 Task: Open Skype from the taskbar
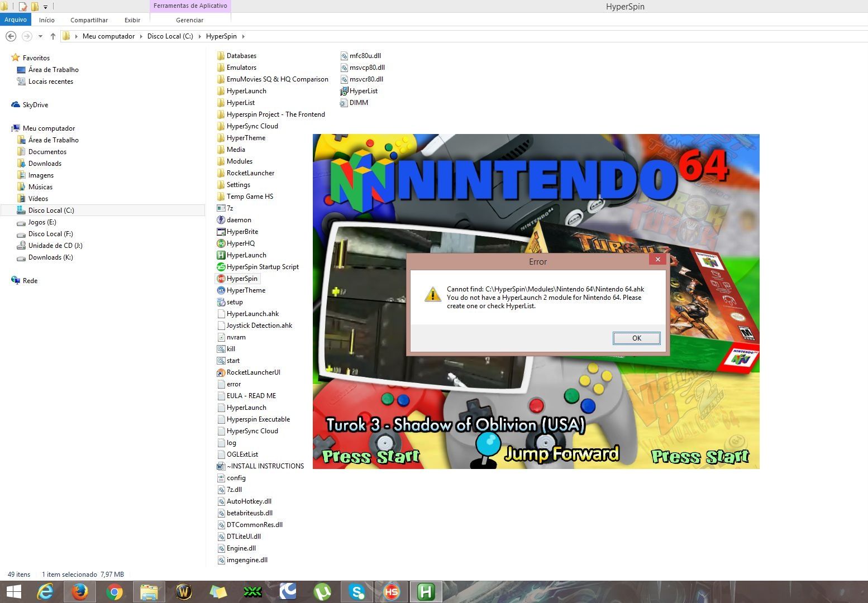pyautogui.click(x=357, y=592)
